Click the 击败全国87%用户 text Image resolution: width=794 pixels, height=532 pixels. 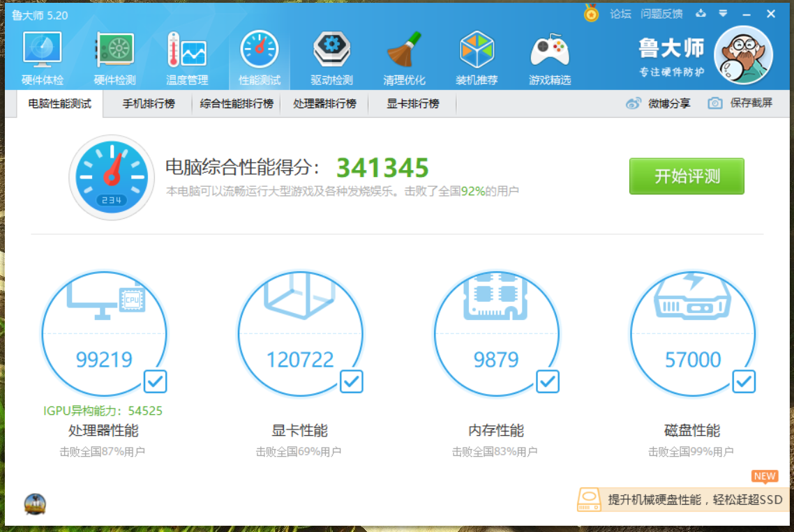pyautogui.click(x=103, y=452)
